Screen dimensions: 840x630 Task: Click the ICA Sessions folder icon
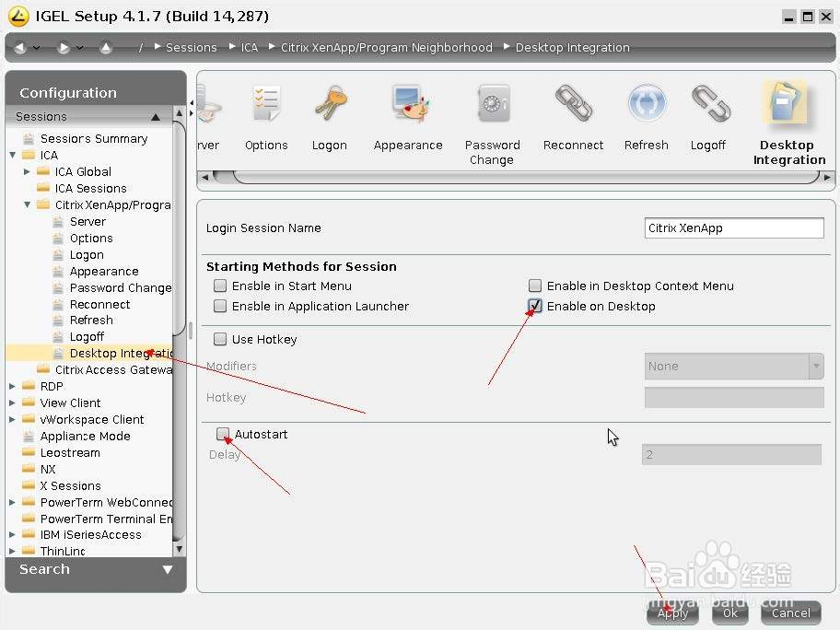(43, 188)
